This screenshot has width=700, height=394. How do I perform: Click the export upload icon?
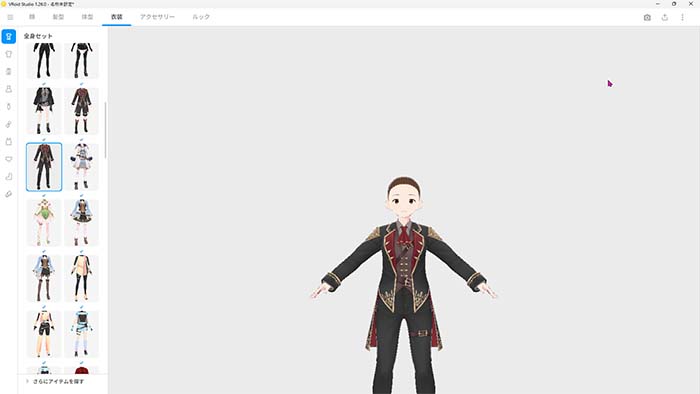(x=665, y=17)
